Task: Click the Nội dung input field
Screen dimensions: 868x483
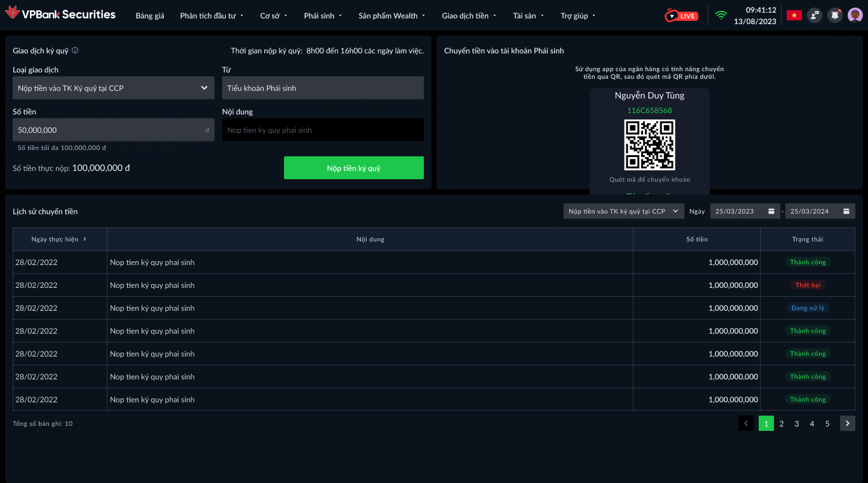Action: [x=322, y=130]
